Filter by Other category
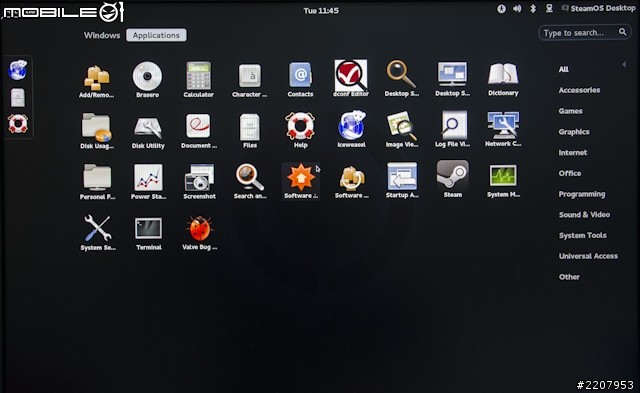Image resolution: width=640 pixels, height=393 pixels. [569, 277]
